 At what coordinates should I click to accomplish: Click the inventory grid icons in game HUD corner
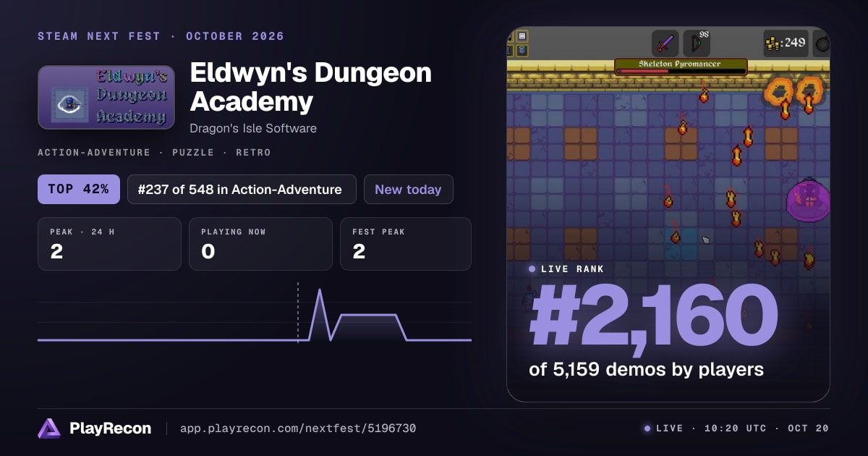519,43
